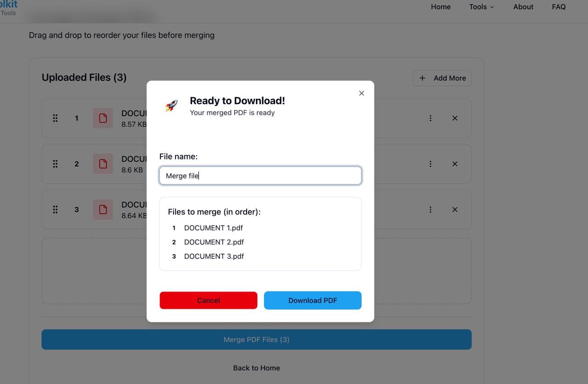The height and width of the screenshot is (384, 588).
Task: Focus the File name input field
Action: [260, 176]
